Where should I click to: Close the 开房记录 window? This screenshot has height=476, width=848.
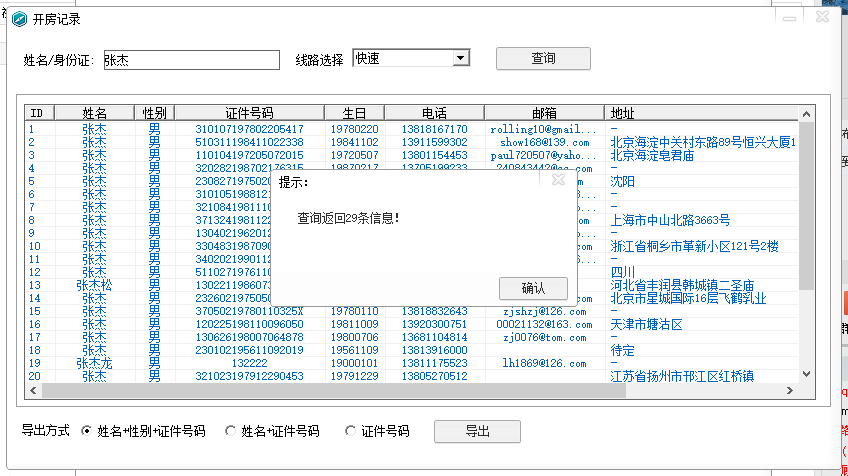(823, 17)
